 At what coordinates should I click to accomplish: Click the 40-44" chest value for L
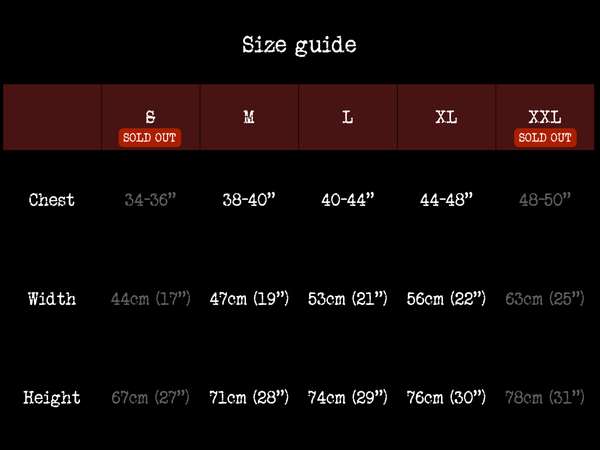click(348, 200)
